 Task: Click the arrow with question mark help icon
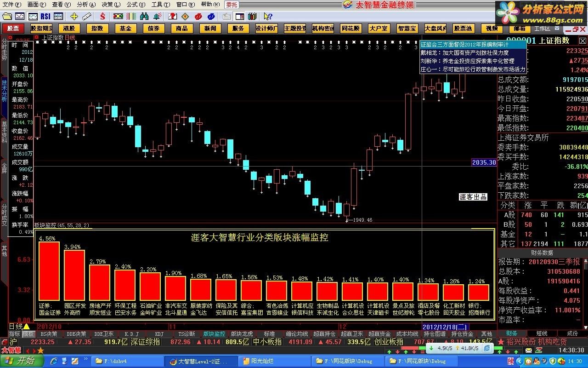point(268,16)
